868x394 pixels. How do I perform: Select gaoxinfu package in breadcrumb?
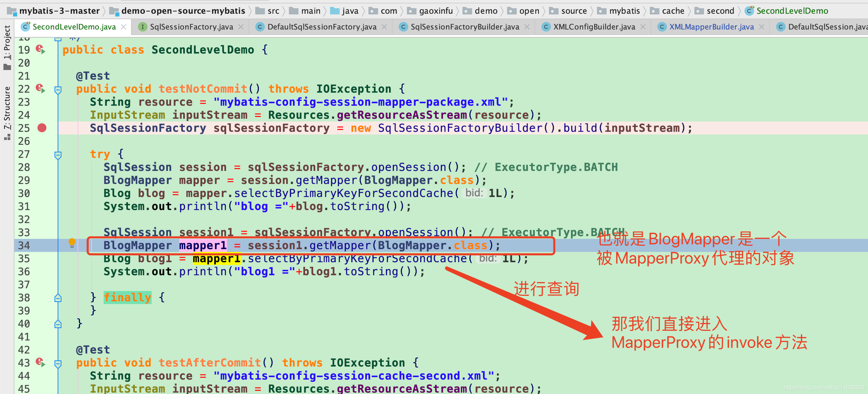click(x=430, y=11)
